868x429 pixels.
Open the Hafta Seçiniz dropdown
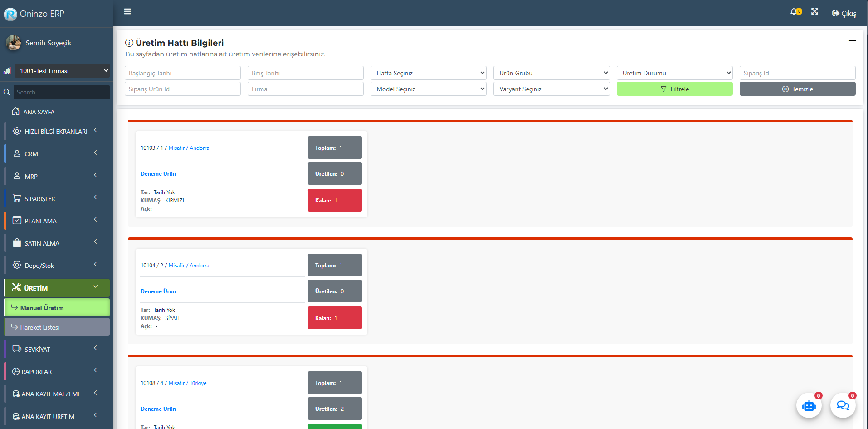coord(428,73)
